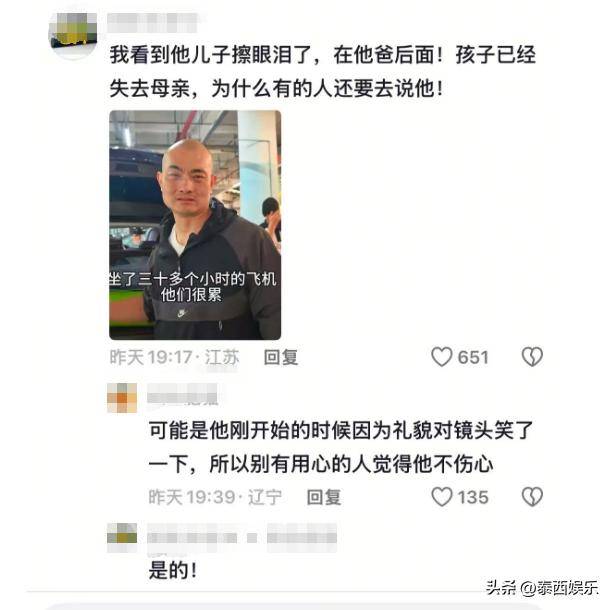Open the second commenter's pixelated avatar

[122, 398]
